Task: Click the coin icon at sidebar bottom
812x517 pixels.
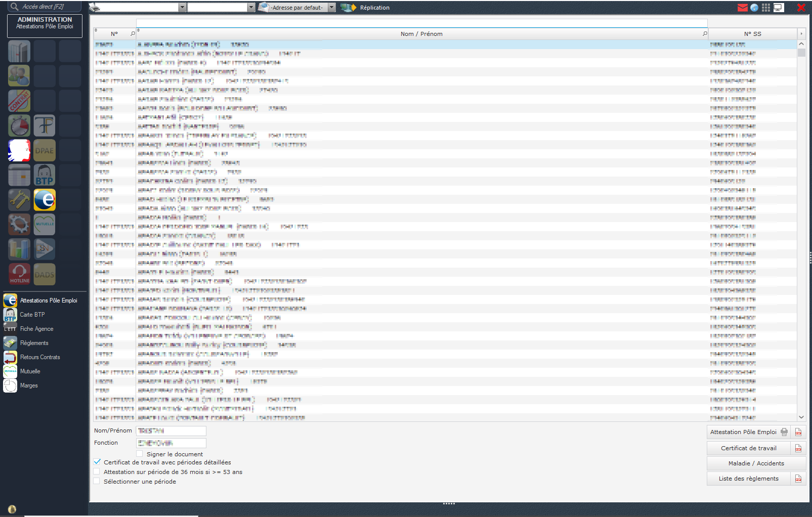Action: click(12, 509)
